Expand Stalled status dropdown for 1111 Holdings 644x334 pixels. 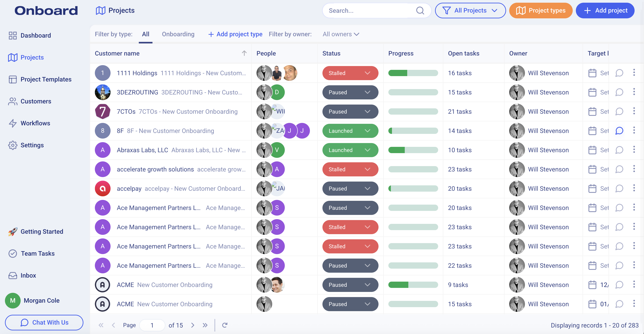(x=350, y=73)
